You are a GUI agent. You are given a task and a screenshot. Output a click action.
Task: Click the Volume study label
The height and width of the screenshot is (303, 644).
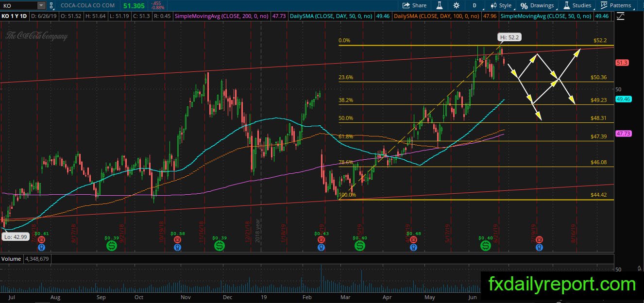(x=11, y=259)
